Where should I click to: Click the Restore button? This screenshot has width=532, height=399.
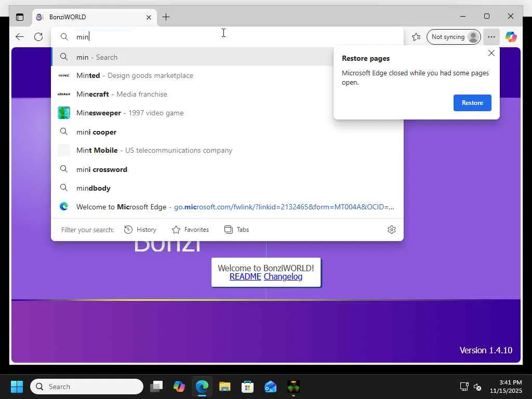472,103
